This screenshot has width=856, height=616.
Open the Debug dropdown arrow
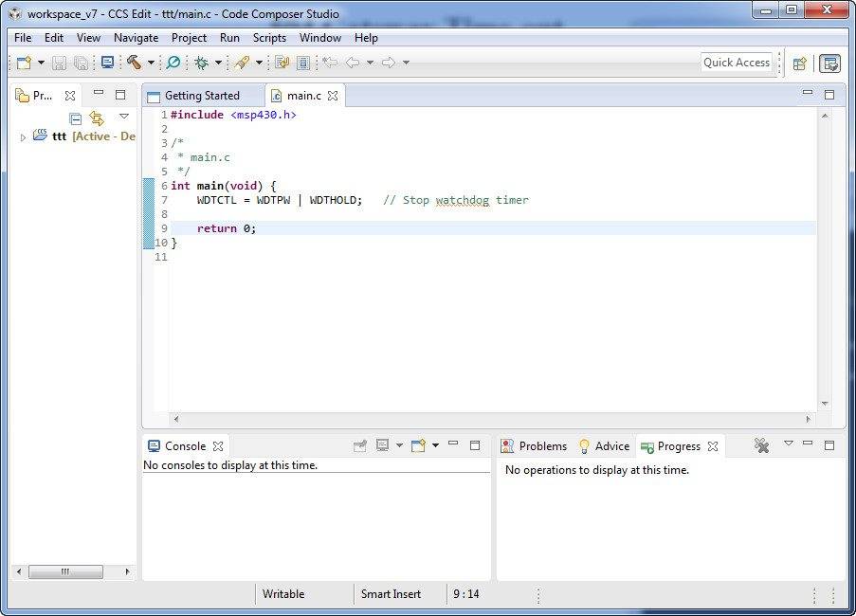[218, 63]
